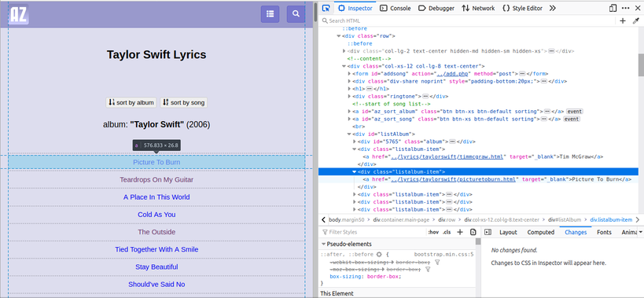
Task: Collapse the col-xs-12 col-lg-8 div
Action: tap(344, 66)
